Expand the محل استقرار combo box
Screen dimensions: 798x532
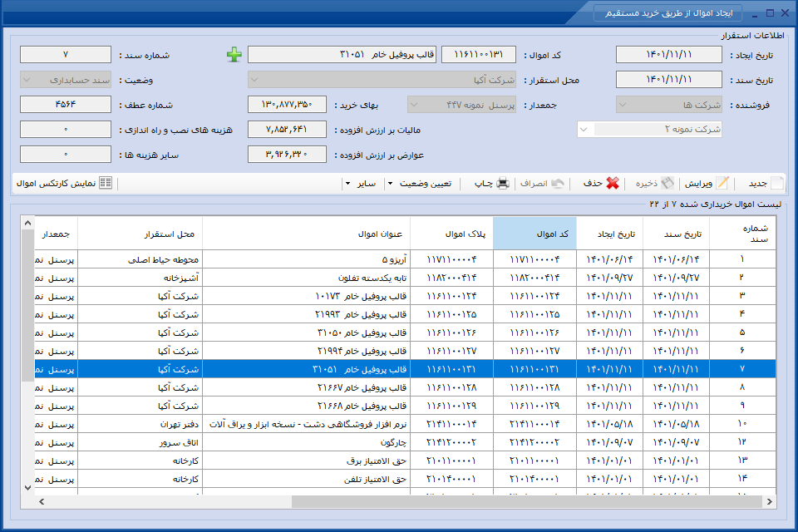coord(254,80)
